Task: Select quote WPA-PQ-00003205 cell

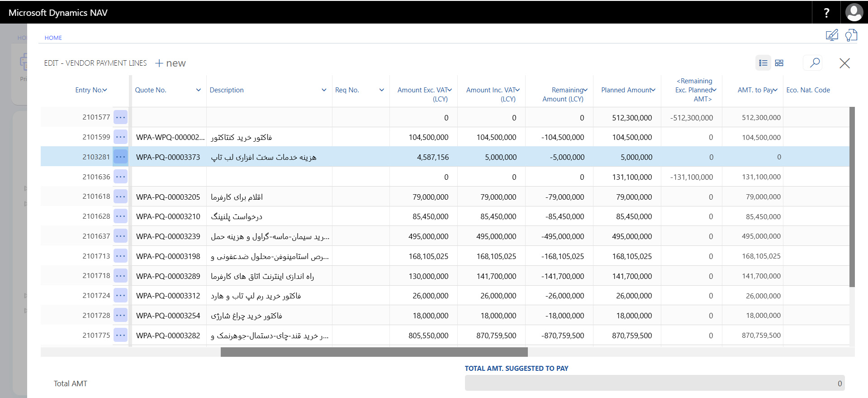Action: 168,197
